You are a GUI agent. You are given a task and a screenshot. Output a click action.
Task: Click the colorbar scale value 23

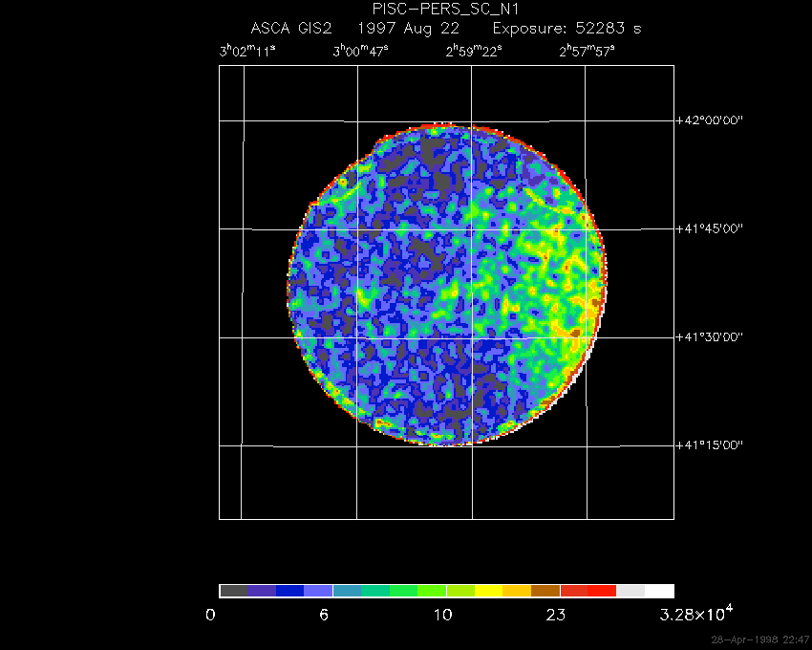click(x=556, y=616)
